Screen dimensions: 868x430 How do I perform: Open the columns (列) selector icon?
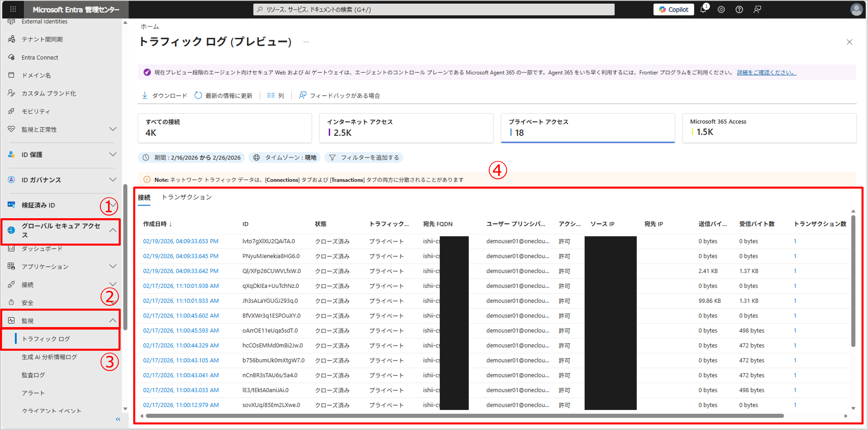pyautogui.click(x=270, y=95)
